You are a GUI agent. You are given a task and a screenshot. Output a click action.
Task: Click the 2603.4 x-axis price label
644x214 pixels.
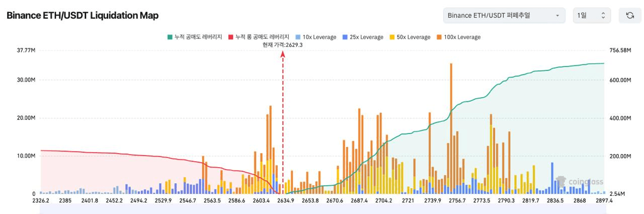261,200
